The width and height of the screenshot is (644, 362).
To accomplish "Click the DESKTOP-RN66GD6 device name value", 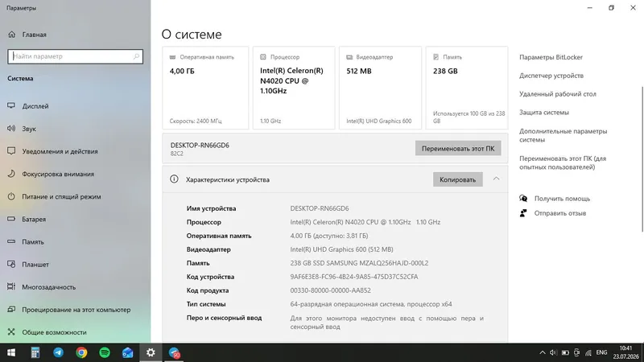I will [319, 208].
